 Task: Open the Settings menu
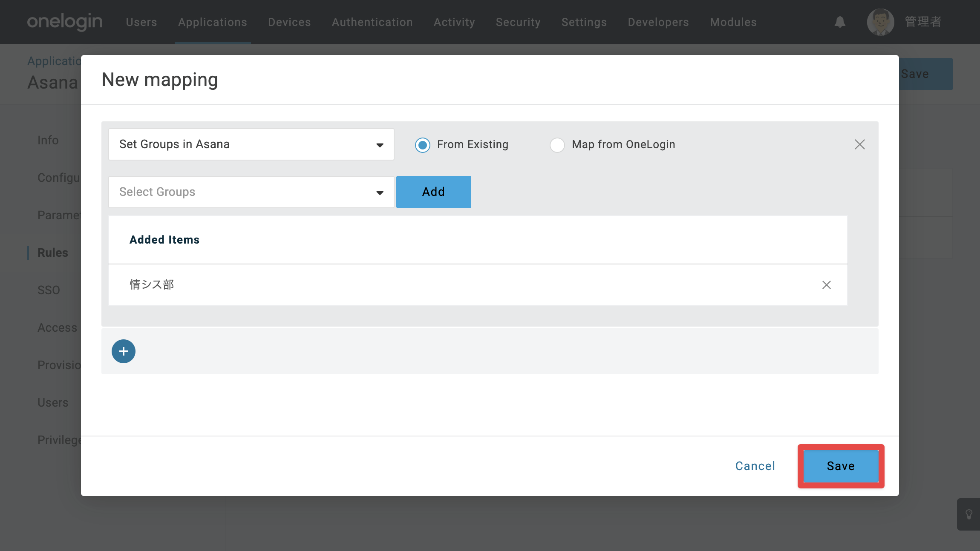(584, 22)
